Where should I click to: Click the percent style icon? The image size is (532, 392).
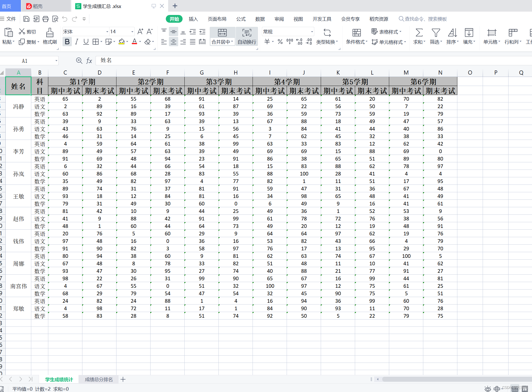click(280, 42)
